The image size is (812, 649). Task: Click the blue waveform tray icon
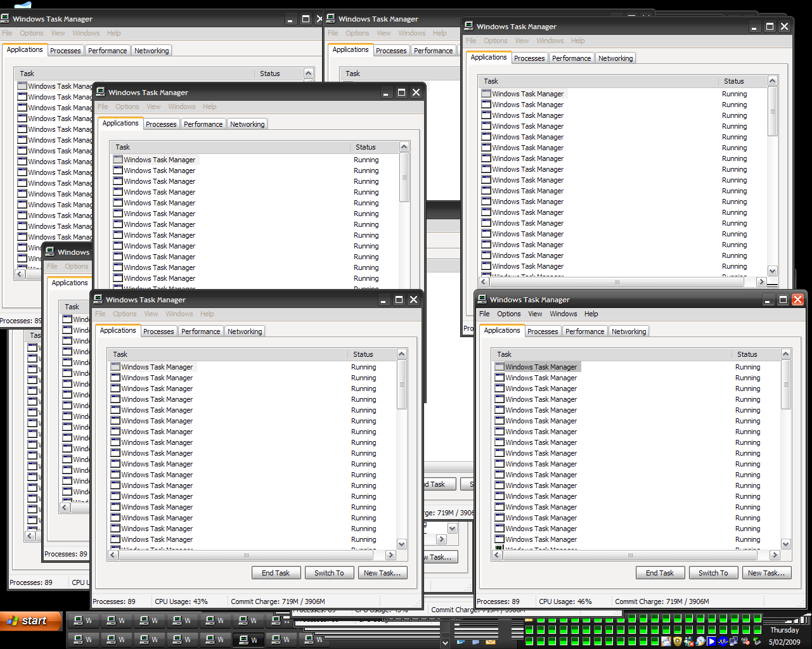[723, 641]
